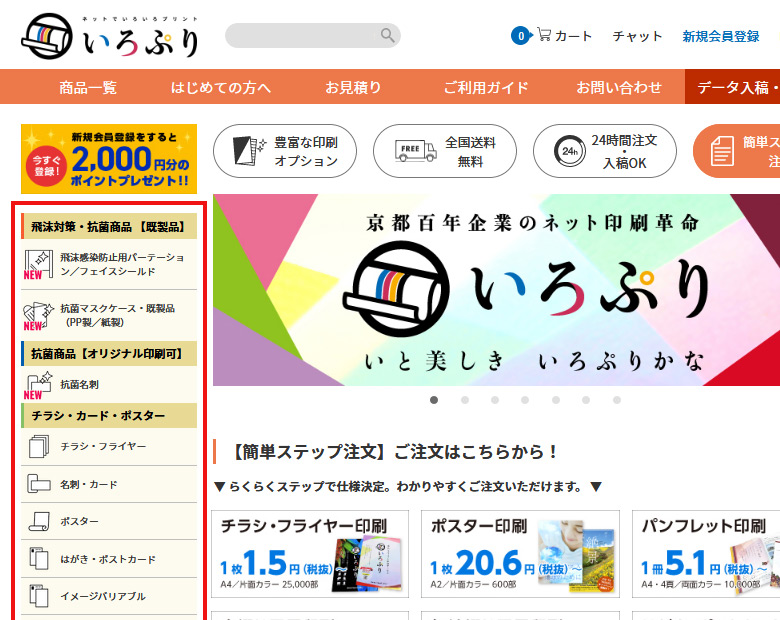Click the 【簡単ステップ注文】ご注文はこちらから！ heading
Viewport: 780px width, 620px height.
click(x=394, y=452)
